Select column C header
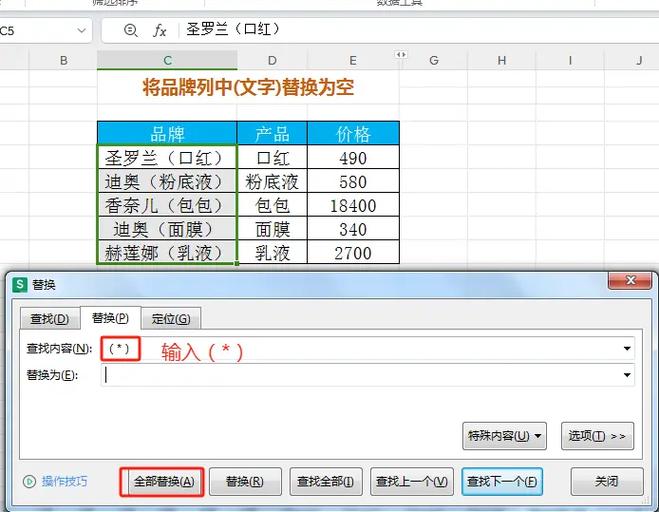This screenshot has width=659, height=512. coord(167,60)
